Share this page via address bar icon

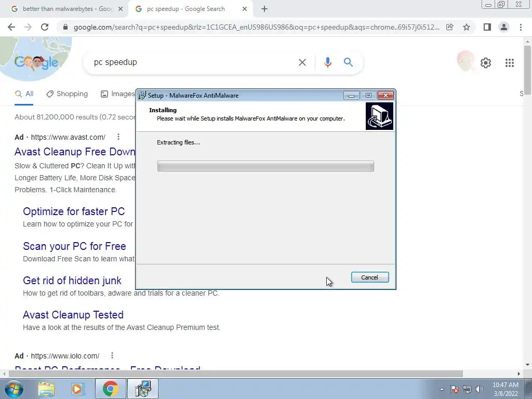[x=449, y=27]
